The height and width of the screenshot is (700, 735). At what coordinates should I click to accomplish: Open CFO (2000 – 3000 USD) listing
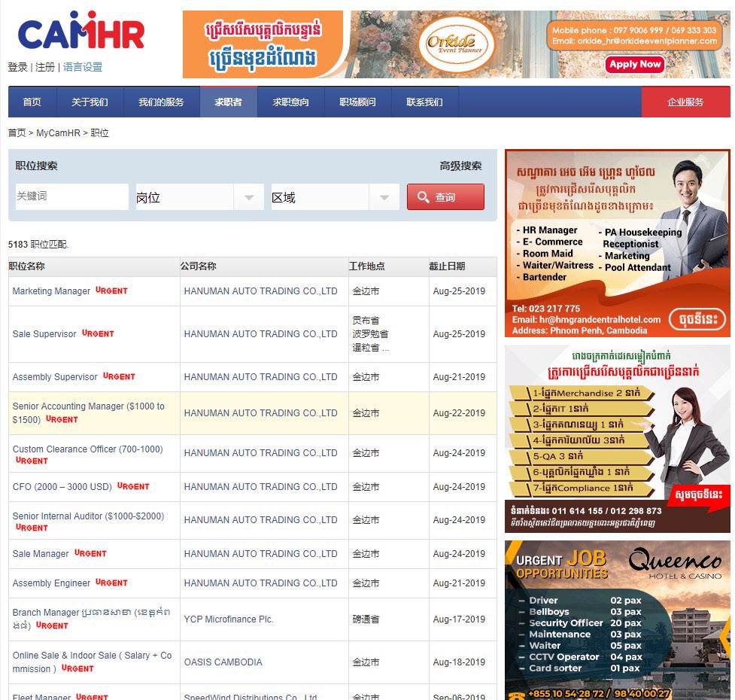click(62, 487)
